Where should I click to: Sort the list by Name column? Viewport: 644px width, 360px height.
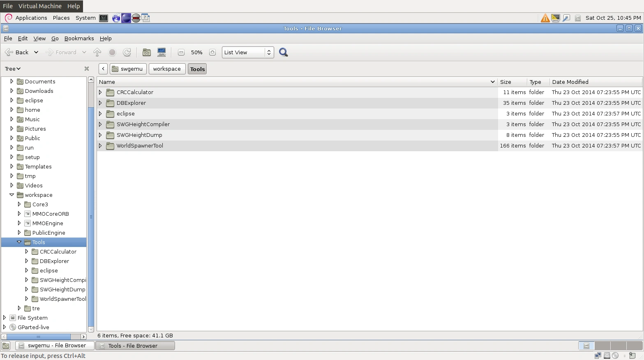pos(297,82)
